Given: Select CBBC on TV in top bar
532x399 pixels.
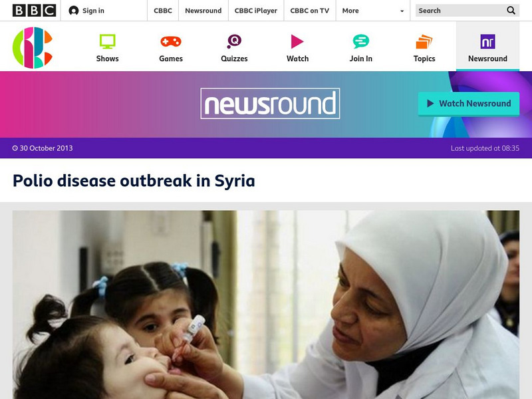Looking at the screenshot, I should pyautogui.click(x=309, y=11).
